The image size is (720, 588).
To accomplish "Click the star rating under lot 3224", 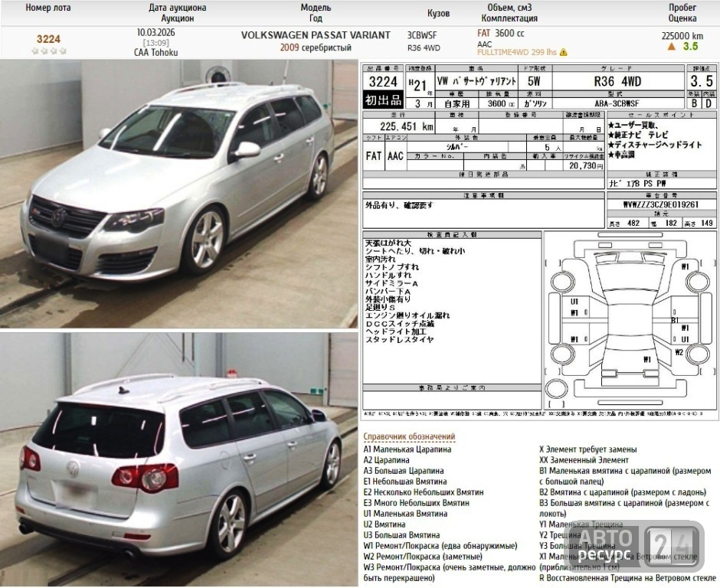I will [x=49, y=51].
